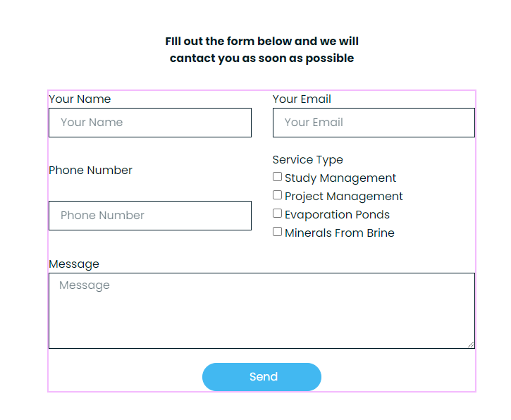Enable the Evaporation Ponds checkbox
Image resolution: width=511 pixels, height=420 pixels.
click(278, 214)
